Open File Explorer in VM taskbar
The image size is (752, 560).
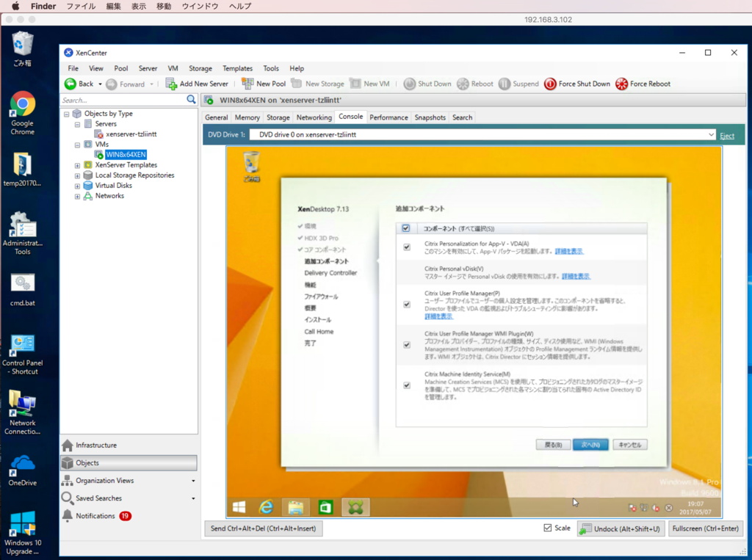[295, 507]
